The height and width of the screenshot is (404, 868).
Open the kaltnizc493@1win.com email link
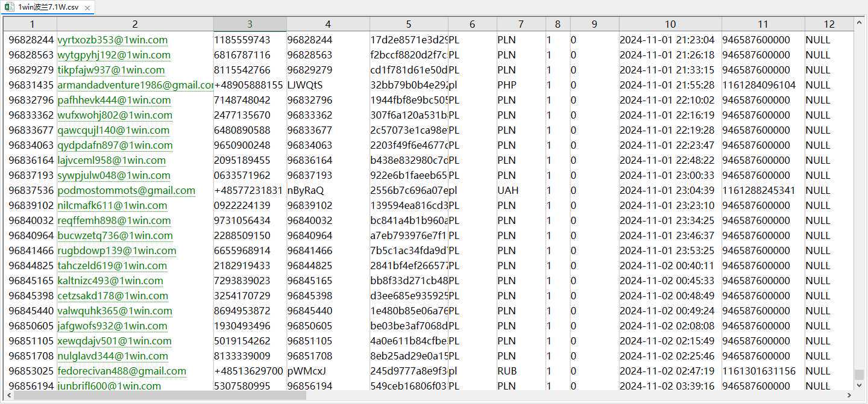click(x=110, y=281)
